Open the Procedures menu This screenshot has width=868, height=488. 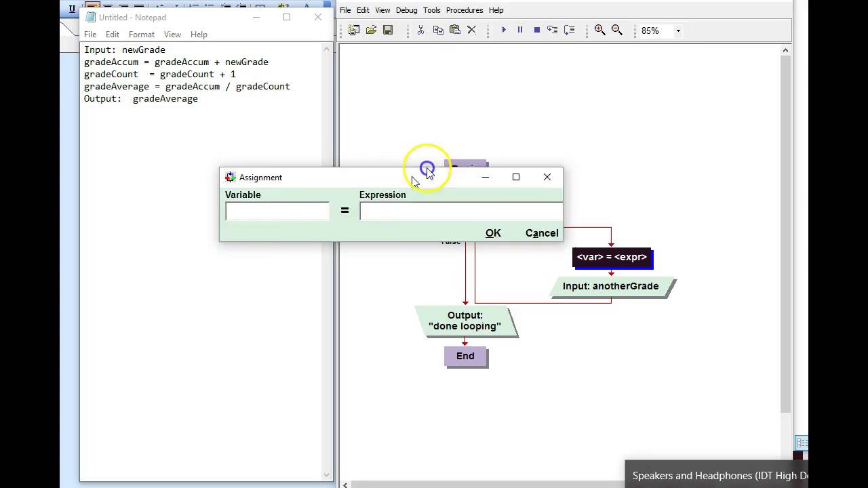(x=465, y=10)
